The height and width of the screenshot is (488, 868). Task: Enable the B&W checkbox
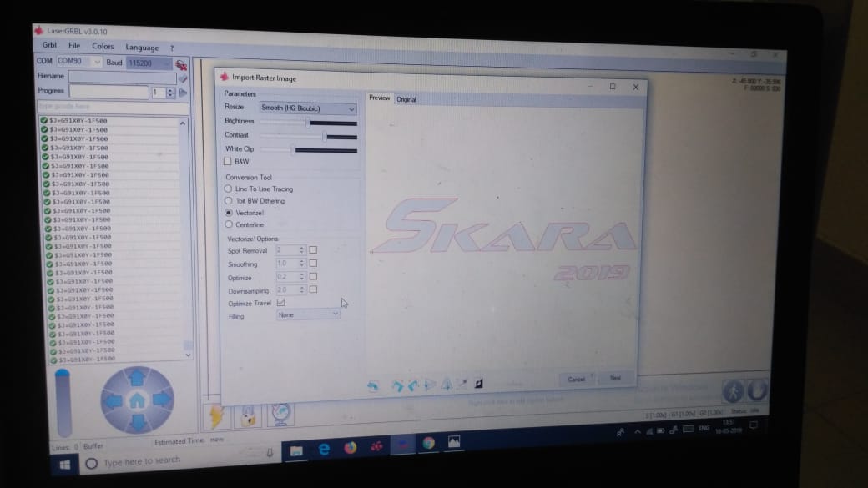tap(228, 162)
